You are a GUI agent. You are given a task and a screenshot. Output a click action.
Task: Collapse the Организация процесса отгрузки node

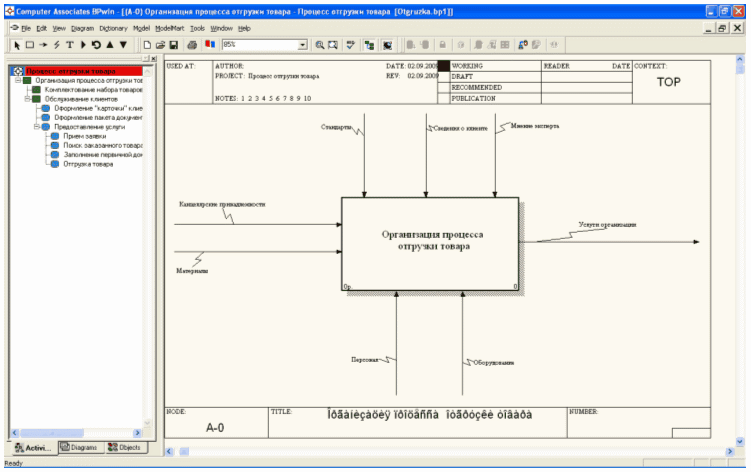pos(18,81)
